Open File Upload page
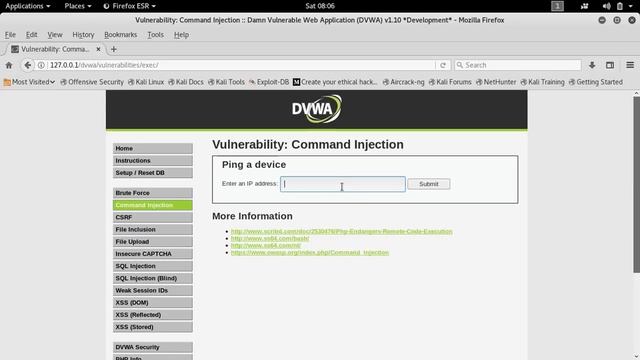 pos(153,242)
